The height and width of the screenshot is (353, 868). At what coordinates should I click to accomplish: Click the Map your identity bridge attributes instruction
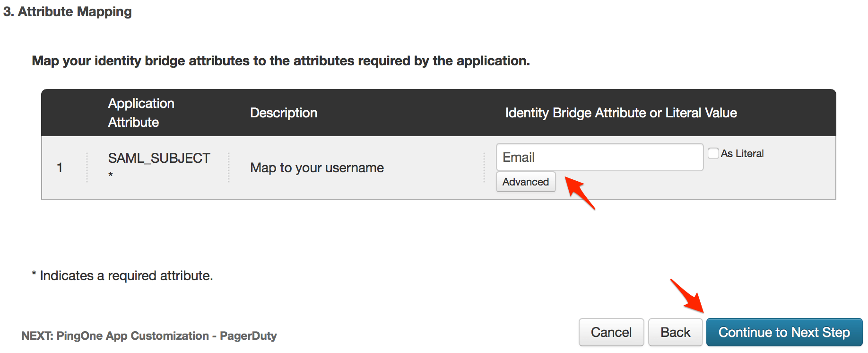click(x=281, y=61)
